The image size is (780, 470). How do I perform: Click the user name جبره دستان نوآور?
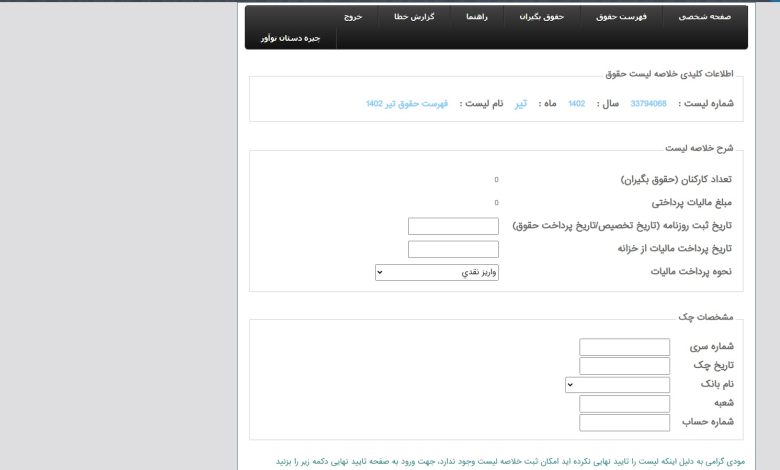[x=290, y=38]
